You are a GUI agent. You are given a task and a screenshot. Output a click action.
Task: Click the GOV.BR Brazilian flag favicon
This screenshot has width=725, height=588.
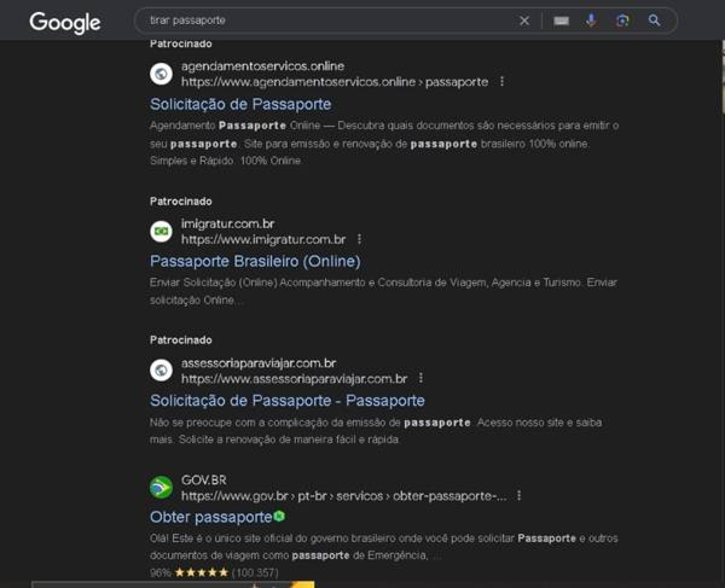click(161, 487)
